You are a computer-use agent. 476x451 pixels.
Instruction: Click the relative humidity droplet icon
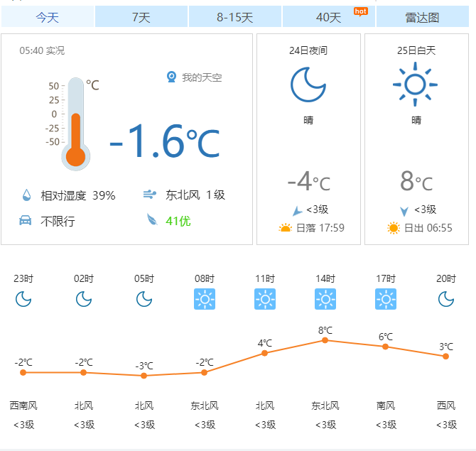point(26,195)
